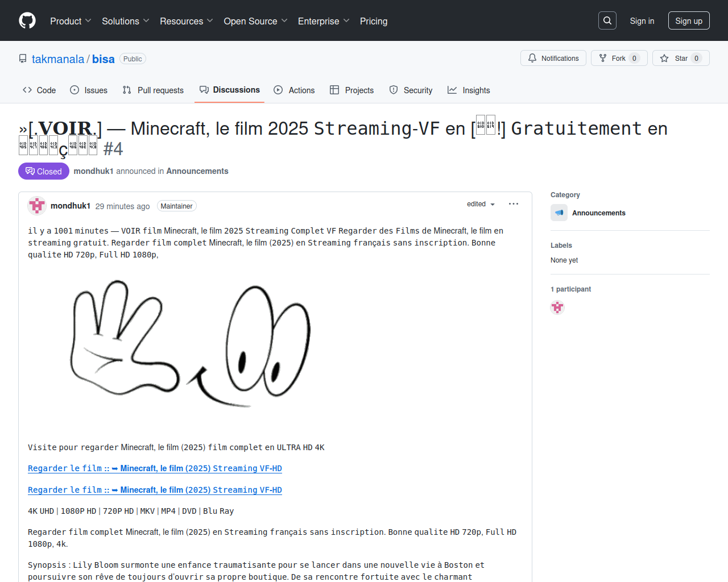Open the search magnifier button

pos(607,20)
